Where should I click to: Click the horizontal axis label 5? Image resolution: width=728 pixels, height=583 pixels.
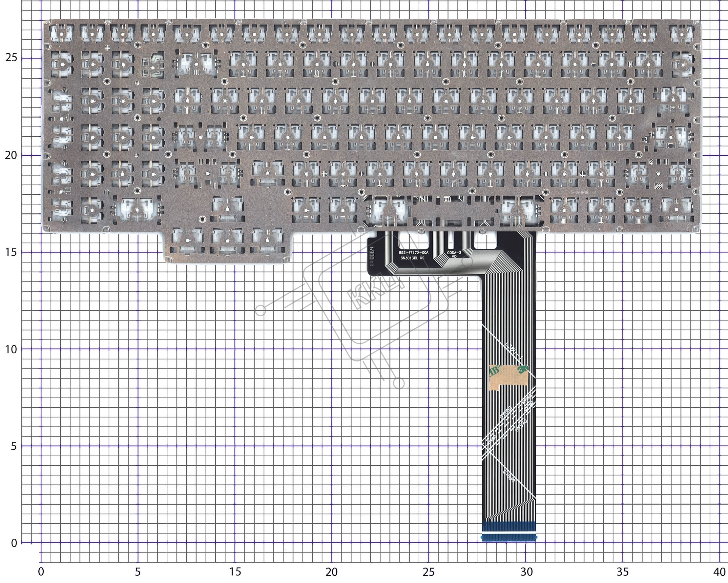(138, 572)
